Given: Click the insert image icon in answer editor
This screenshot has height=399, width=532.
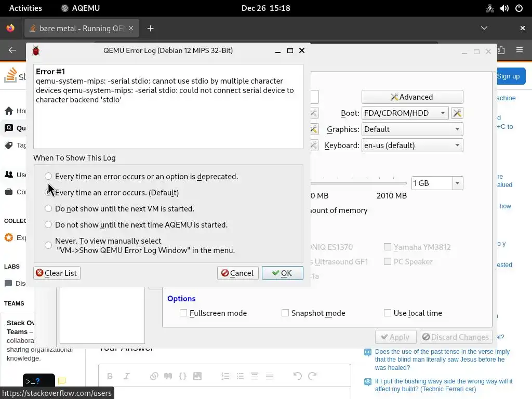Looking at the screenshot, I should click(x=197, y=376).
